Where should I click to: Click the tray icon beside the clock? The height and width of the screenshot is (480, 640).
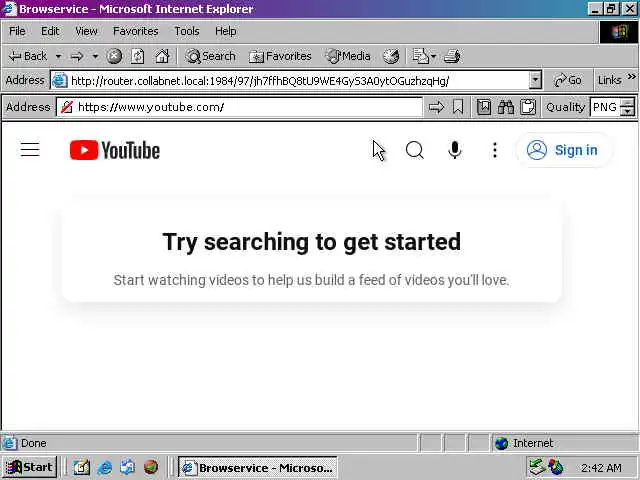point(556,467)
